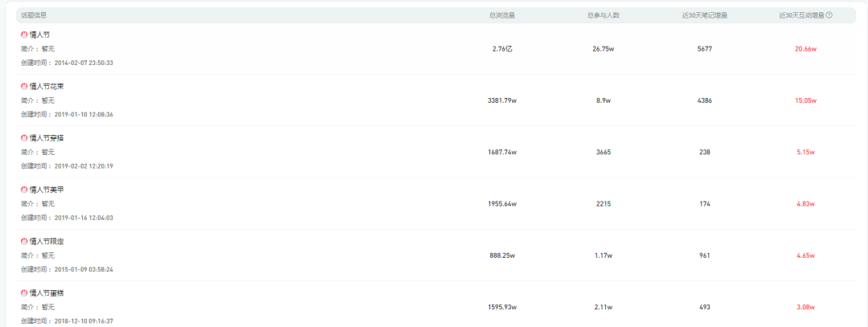Click the red 20.66w interaction value
This screenshot has height=327, width=868.
805,49
